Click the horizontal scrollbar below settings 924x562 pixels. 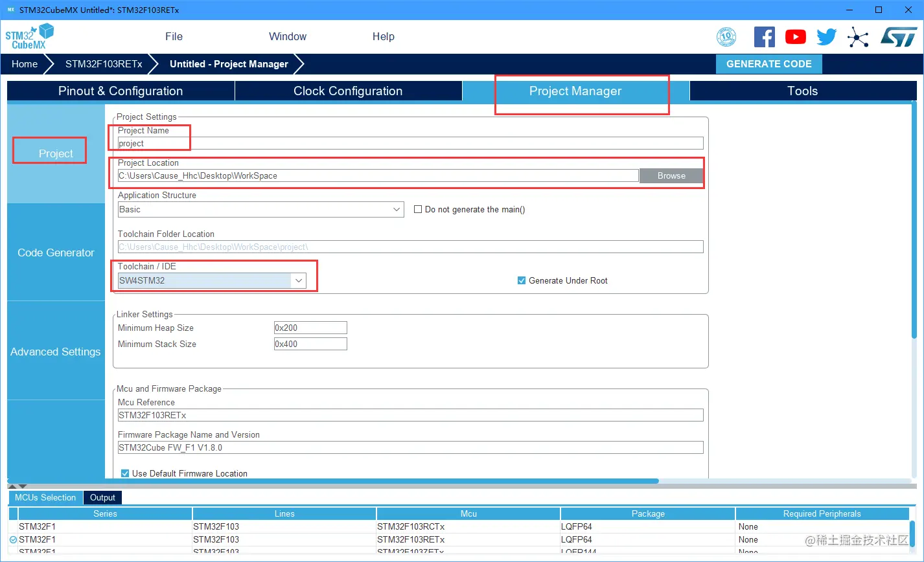334,481
